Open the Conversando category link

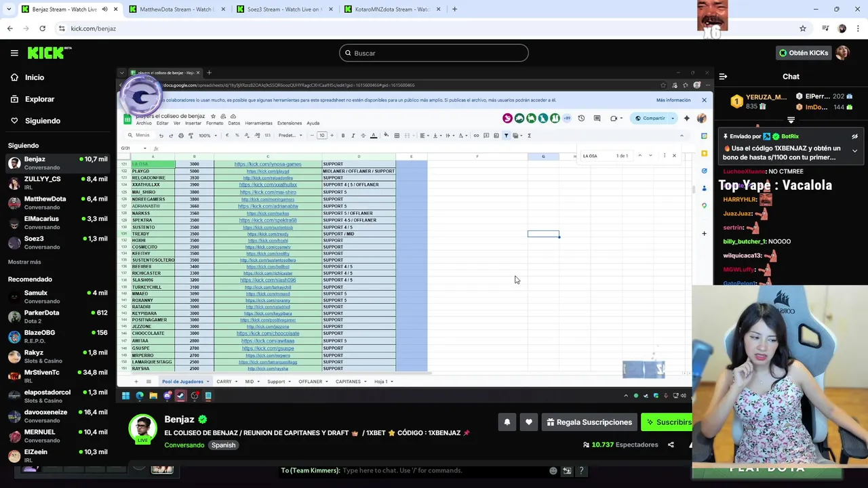[x=184, y=445]
